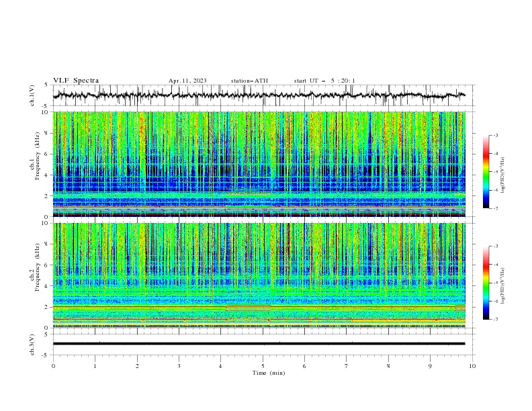532x411 pixels.
Task: Click the time axis tick label '4'
Action: [x=220, y=366]
